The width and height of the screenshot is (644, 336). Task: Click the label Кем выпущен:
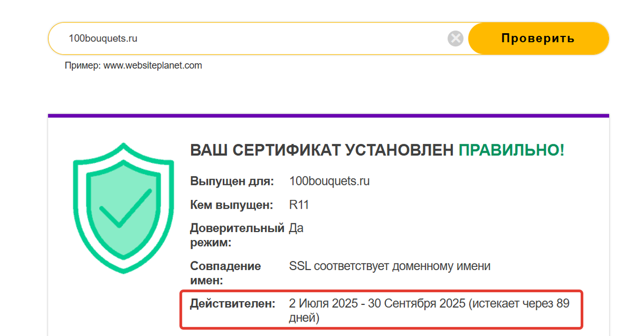tap(232, 205)
